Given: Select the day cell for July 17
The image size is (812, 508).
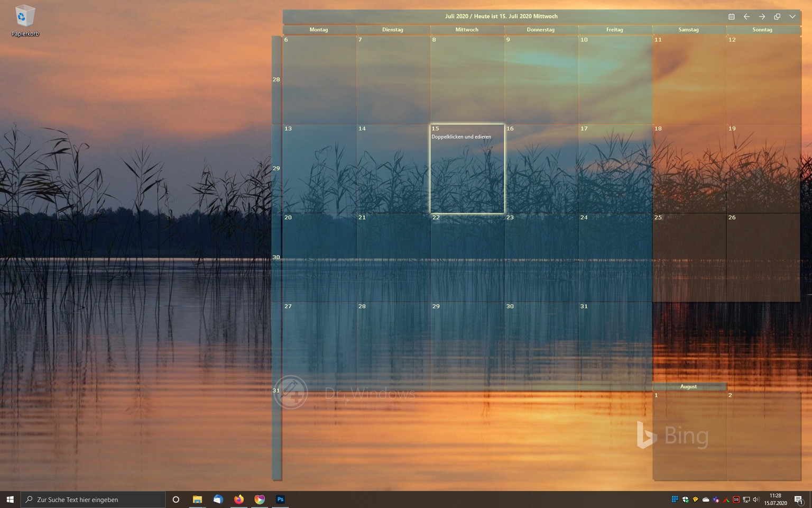Looking at the screenshot, I should coord(615,169).
